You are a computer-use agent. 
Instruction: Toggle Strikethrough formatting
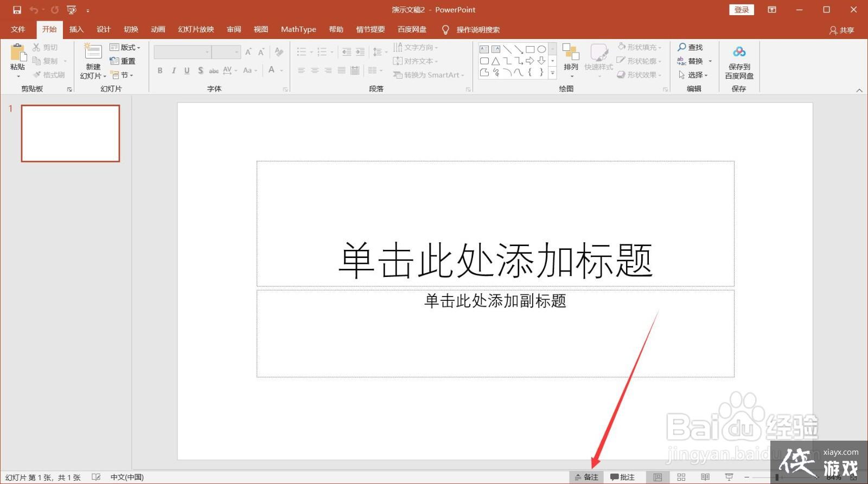click(214, 70)
